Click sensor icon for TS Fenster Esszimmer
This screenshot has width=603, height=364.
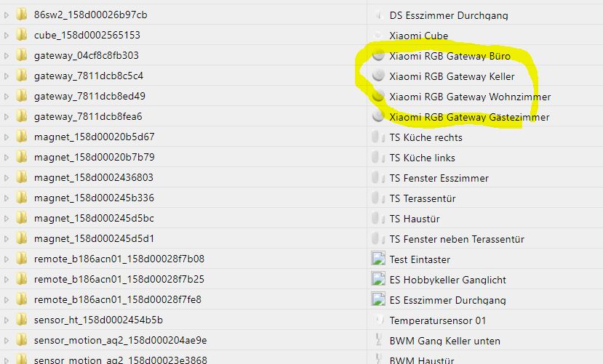[378, 178]
